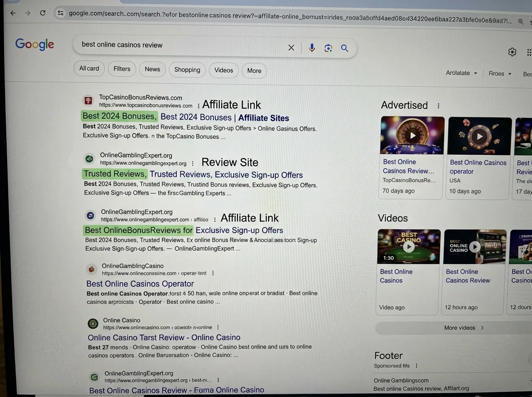Open three-dot menu next to Review Site result

click(192, 163)
